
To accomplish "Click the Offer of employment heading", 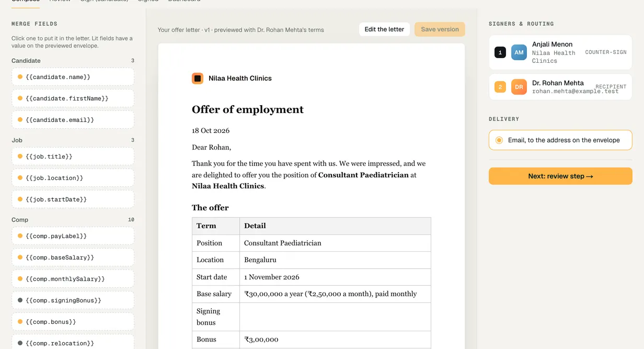I will [248, 109].
